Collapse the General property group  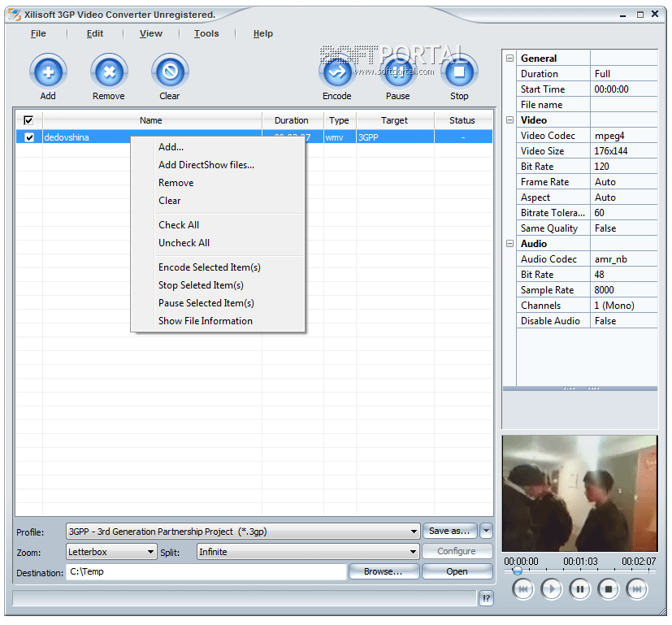509,58
